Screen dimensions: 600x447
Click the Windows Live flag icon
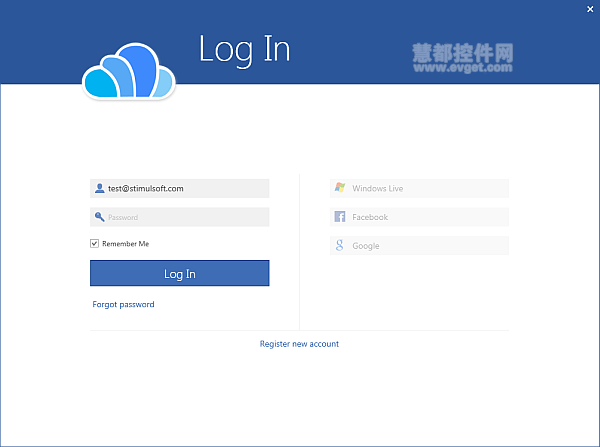coord(340,188)
